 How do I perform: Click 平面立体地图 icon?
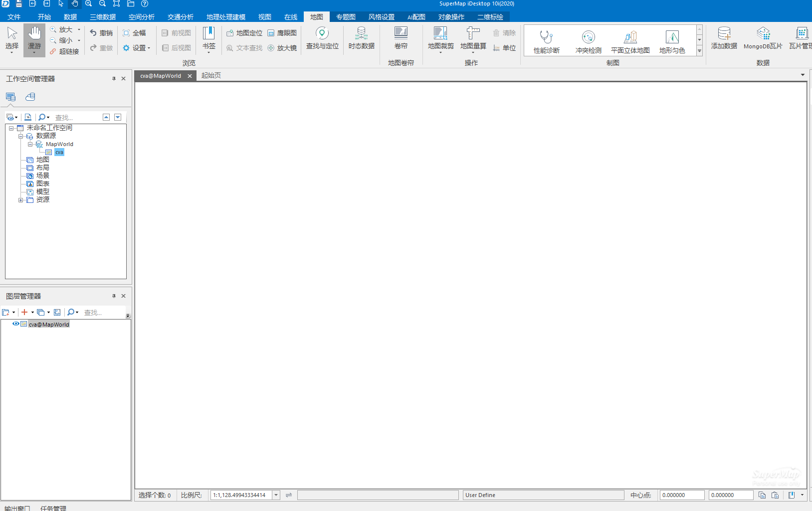[630, 42]
